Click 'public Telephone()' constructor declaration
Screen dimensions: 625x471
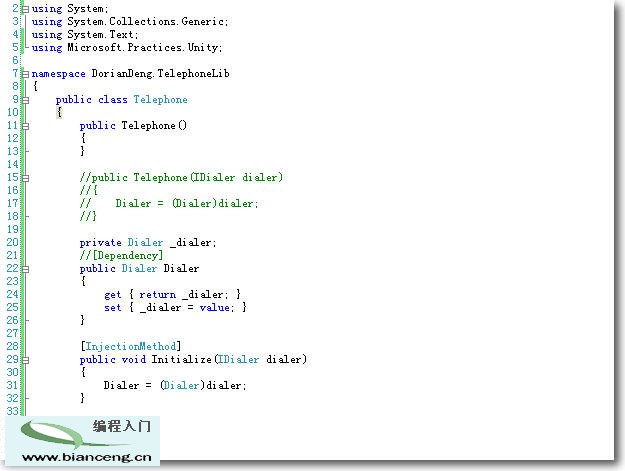133,126
